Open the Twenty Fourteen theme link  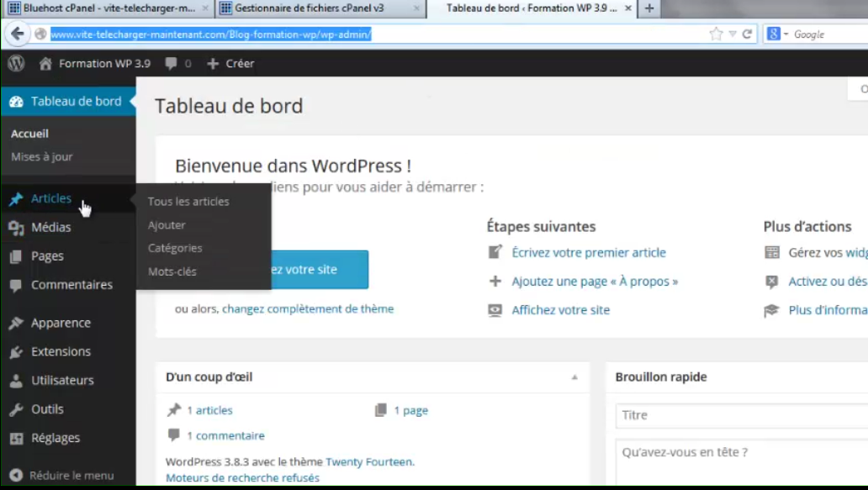coord(368,461)
